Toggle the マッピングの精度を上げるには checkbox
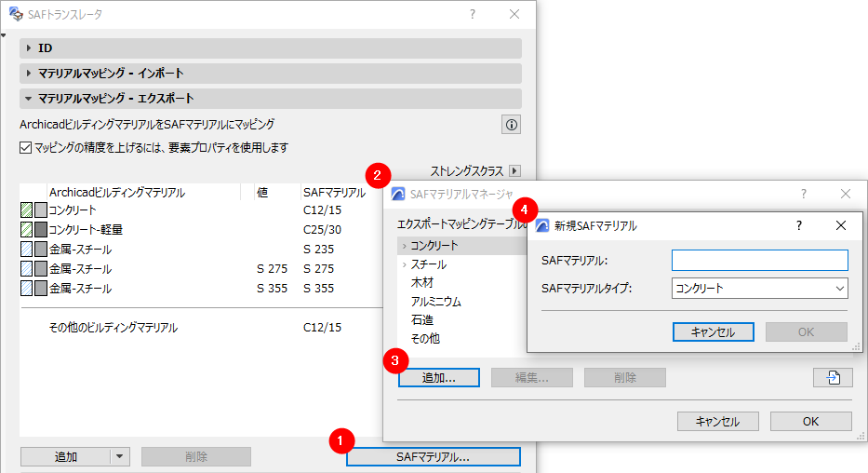The height and width of the screenshot is (473, 868). click(25, 148)
